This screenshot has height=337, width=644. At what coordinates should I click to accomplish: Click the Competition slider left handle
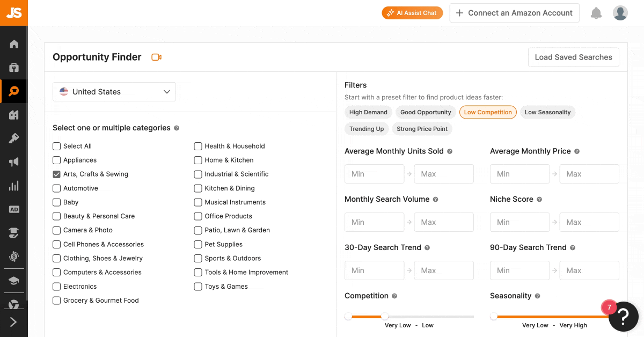tap(348, 317)
